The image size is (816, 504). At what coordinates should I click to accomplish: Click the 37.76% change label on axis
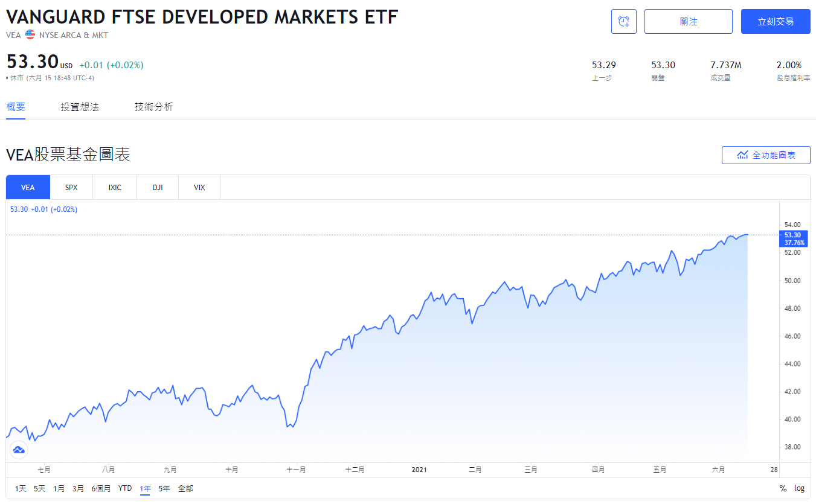pos(794,243)
